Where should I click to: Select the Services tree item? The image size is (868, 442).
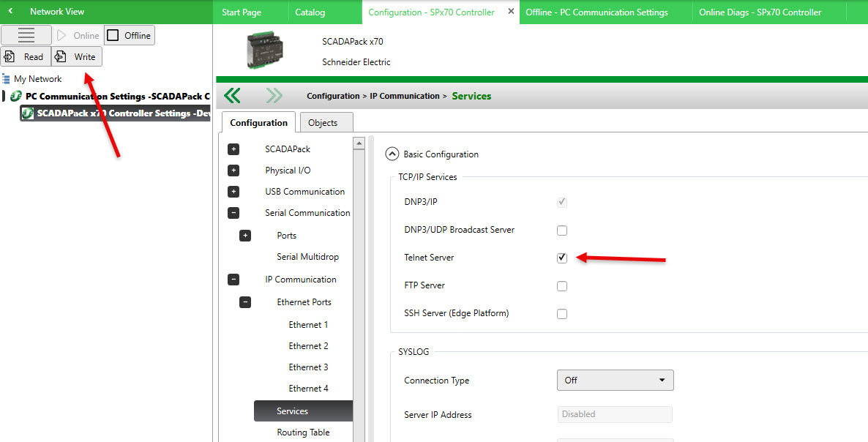click(303, 411)
